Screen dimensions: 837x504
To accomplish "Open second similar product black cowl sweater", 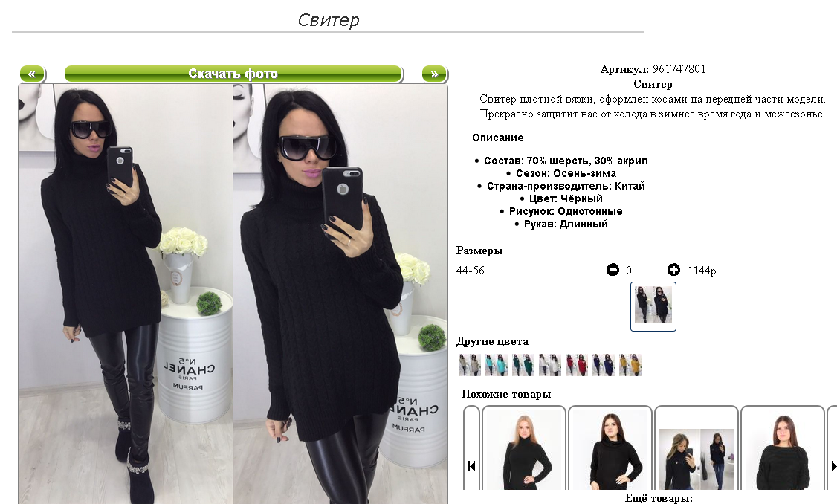I will pyautogui.click(x=610, y=448).
